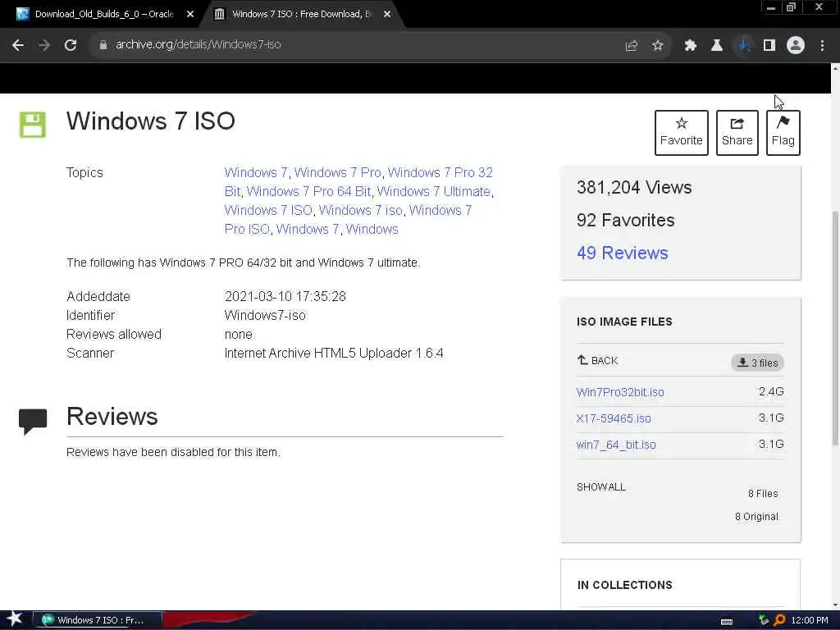Screen dimensions: 840x630
Task: Click Internet Archive HTML5 Uploader 1.6.4 text
Action: (334, 353)
